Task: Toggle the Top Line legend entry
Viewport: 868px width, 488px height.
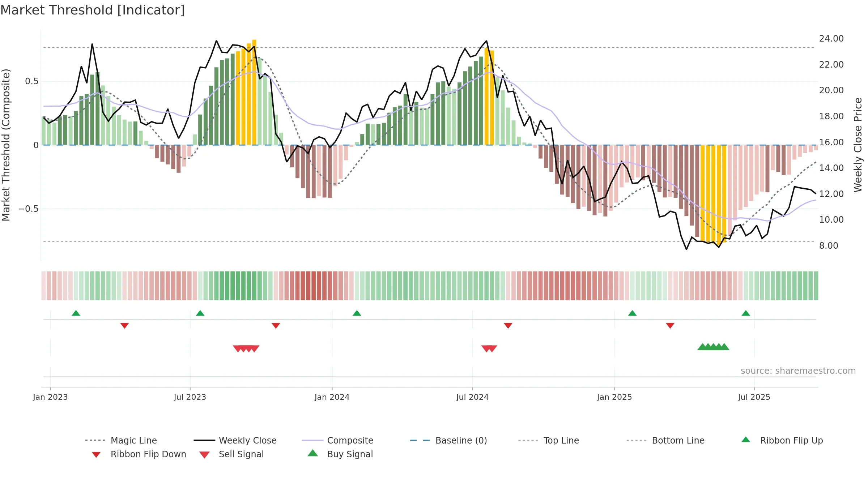Action: tap(548, 440)
